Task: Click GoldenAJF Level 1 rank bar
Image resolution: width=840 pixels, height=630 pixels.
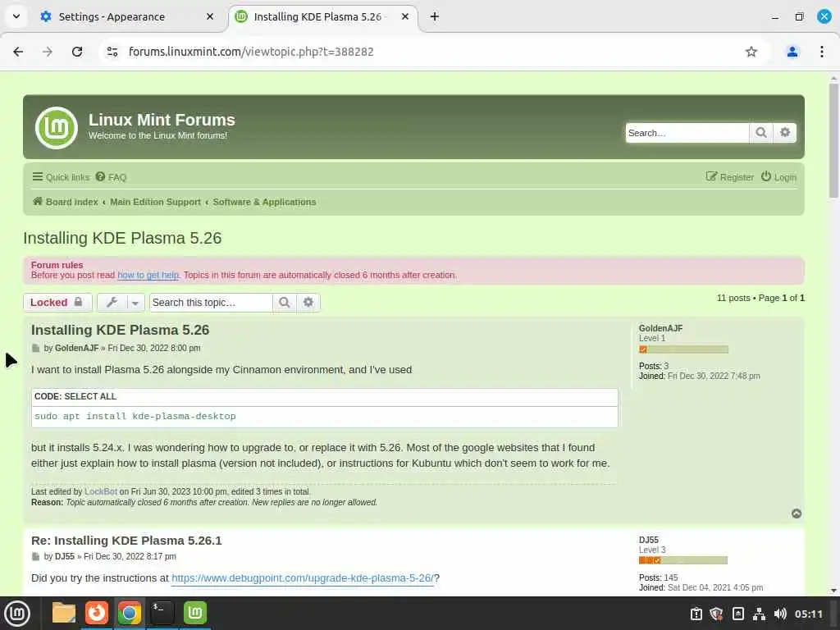Action: (x=683, y=349)
